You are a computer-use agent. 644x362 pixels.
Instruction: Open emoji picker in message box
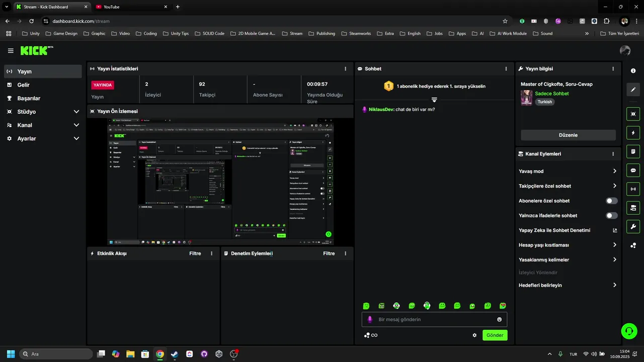pyautogui.click(x=500, y=319)
